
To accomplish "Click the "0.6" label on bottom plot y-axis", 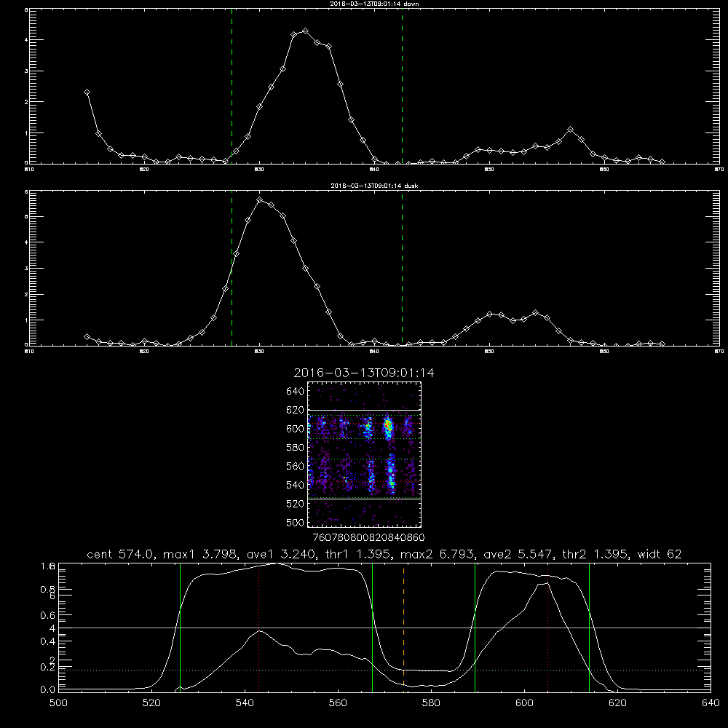I will (x=48, y=615).
